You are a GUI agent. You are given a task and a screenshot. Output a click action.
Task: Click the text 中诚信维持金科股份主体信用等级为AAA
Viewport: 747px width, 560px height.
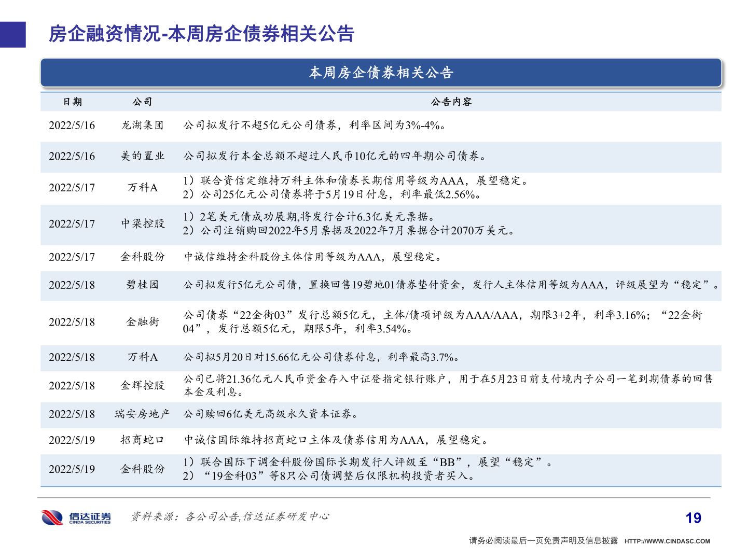[x=313, y=257]
